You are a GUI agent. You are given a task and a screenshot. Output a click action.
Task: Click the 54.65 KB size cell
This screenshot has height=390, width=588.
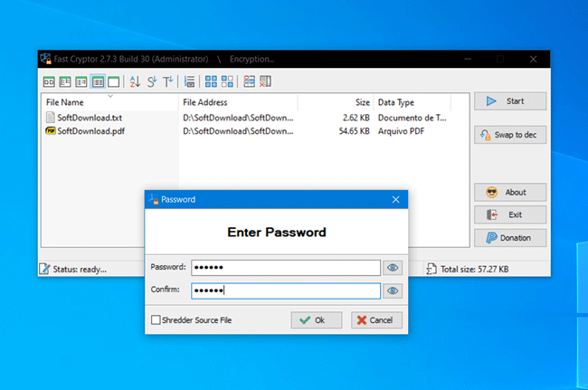[x=354, y=131]
